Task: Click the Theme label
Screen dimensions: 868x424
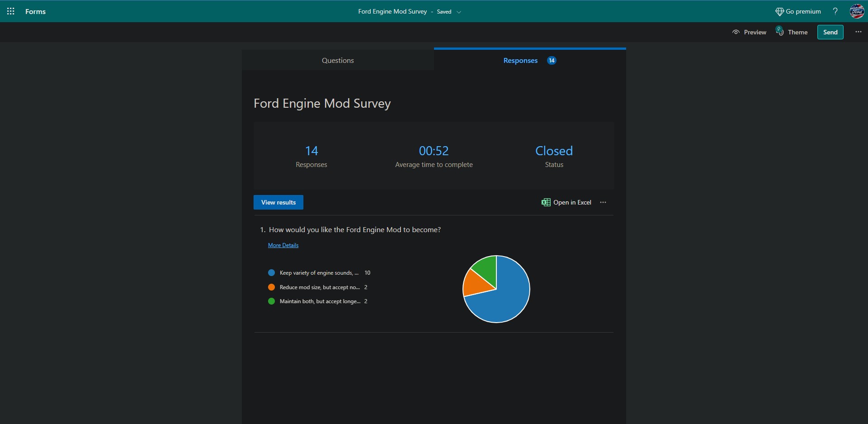Action: coord(797,33)
